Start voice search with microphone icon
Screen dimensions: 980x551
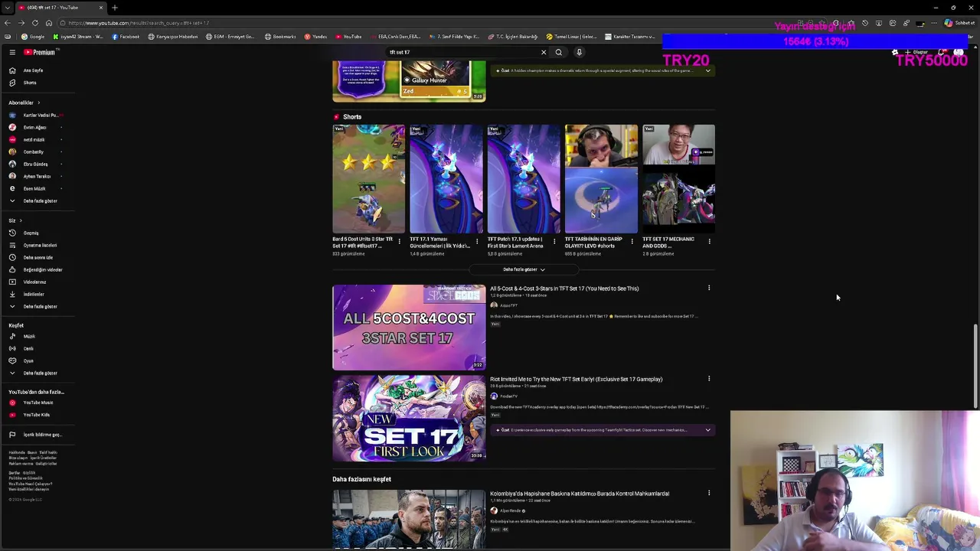pos(579,52)
